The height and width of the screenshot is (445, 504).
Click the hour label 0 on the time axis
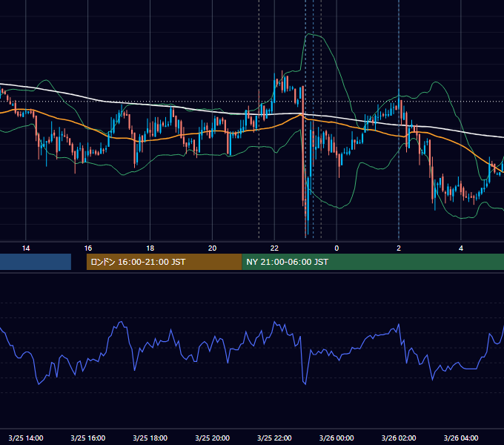(x=336, y=248)
